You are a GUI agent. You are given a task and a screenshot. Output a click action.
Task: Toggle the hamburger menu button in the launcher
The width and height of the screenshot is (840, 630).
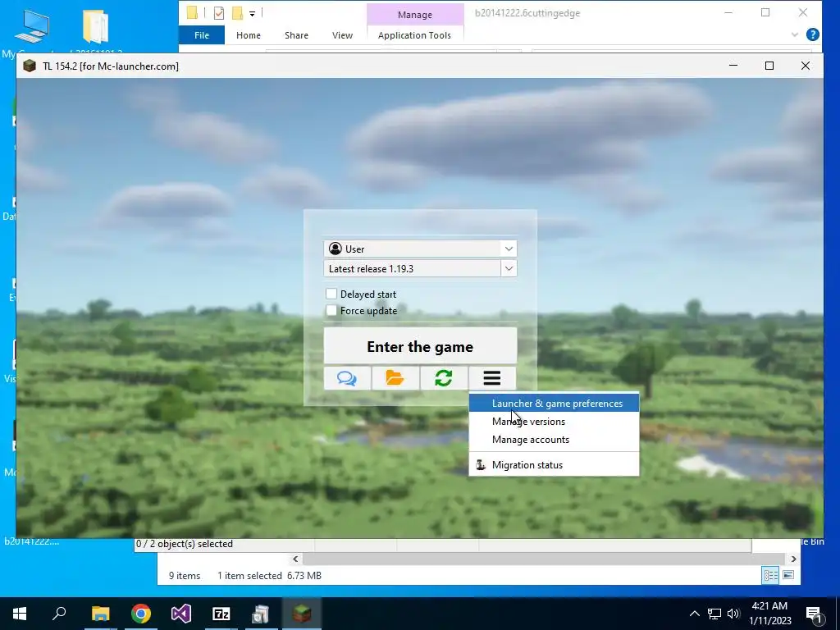pyautogui.click(x=492, y=378)
